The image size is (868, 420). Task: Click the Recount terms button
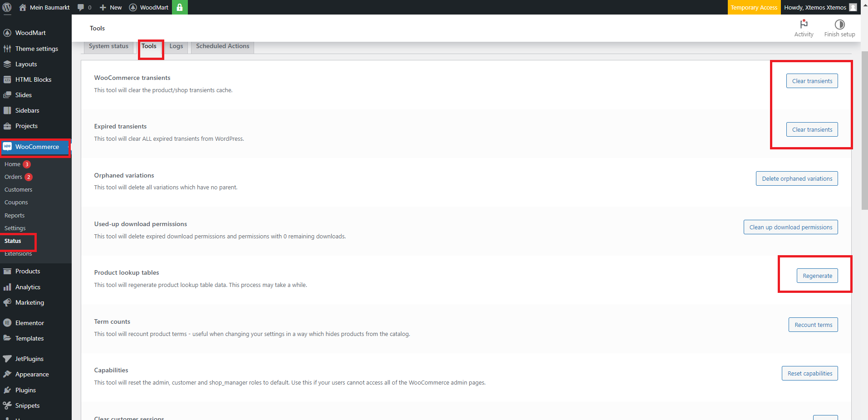point(813,325)
